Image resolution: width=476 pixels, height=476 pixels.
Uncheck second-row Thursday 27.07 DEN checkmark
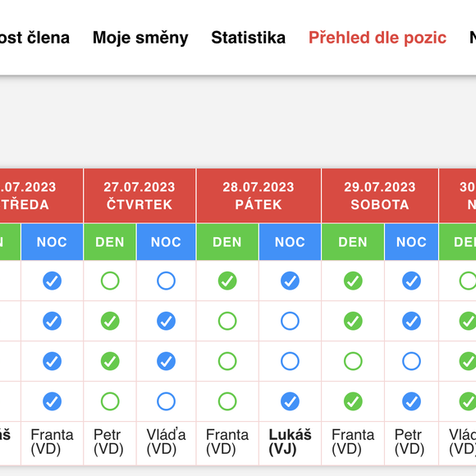[110, 321]
